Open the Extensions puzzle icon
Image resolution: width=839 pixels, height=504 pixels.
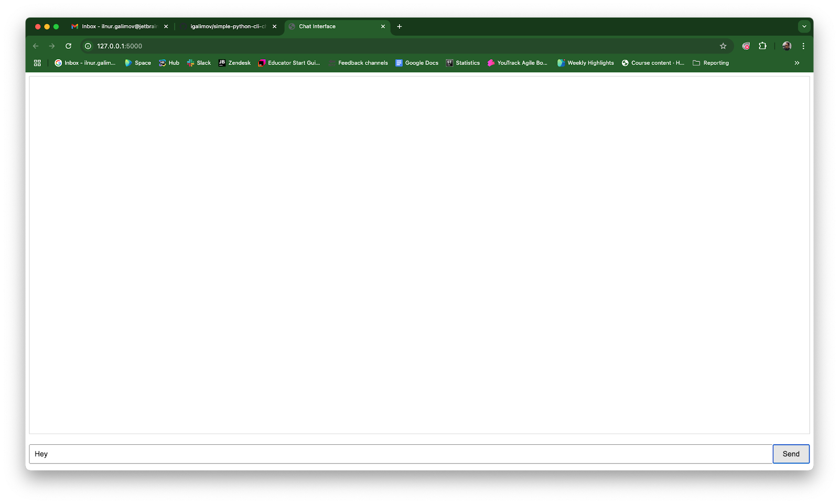pyautogui.click(x=762, y=46)
